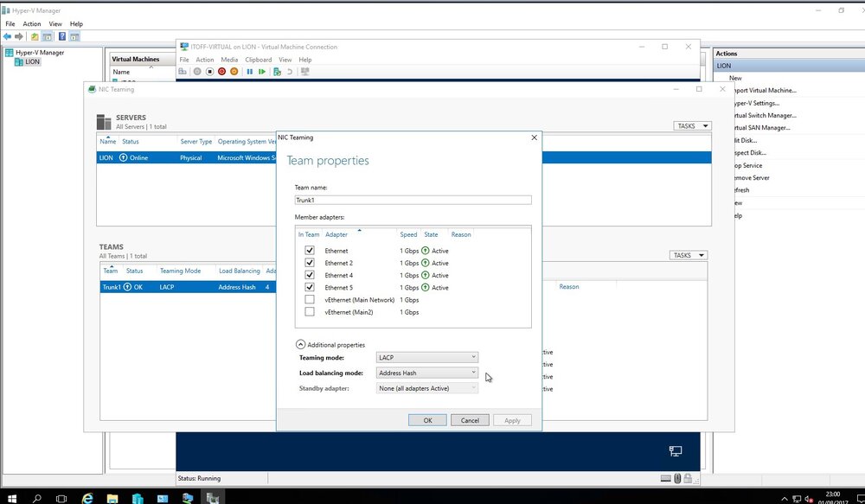
Task: Open the Standby adapter dropdown
Action: pyautogui.click(x=427, y=388)
